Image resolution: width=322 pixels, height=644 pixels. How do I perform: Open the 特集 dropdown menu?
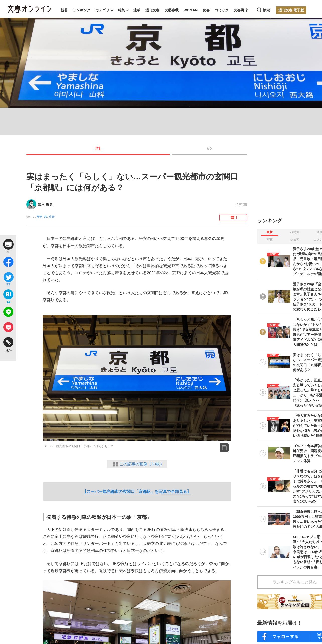pyautogui.click(x=123, y=10)
